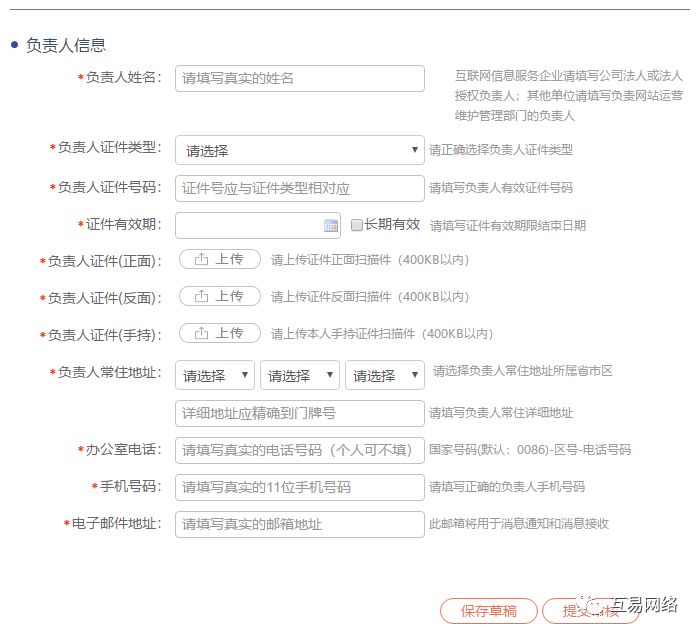Upload the 负责人证件(正面) scan
This screenshot has width=700, height=636.
220,259
